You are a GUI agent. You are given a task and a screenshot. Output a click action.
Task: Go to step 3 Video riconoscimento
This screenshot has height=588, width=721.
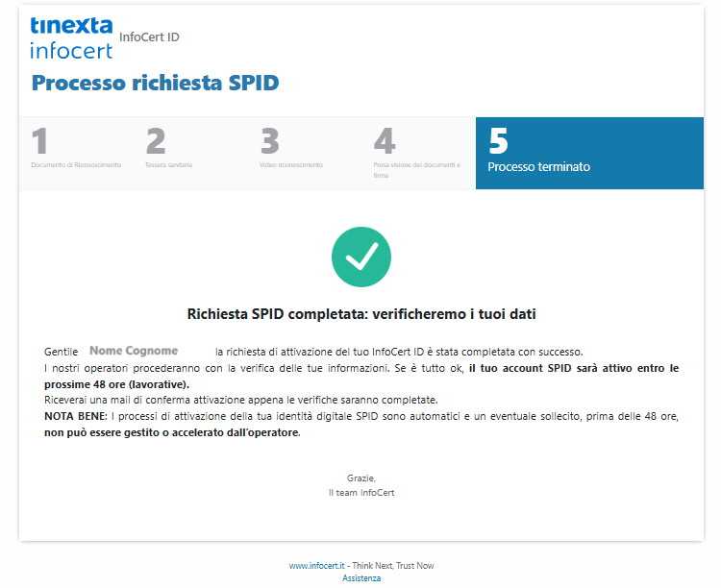click(305, 153)
